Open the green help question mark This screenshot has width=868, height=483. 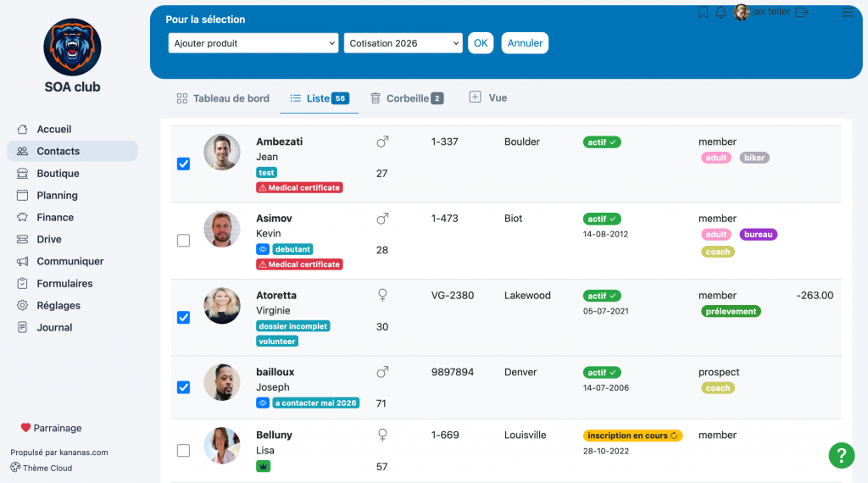coord(842,455)
